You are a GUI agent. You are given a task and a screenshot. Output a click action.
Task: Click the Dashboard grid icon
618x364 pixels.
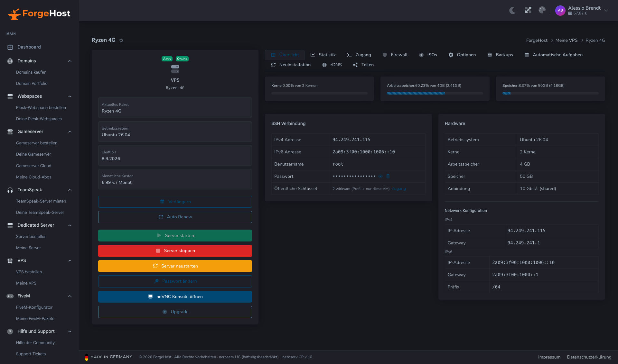click(x=10, y=47)
